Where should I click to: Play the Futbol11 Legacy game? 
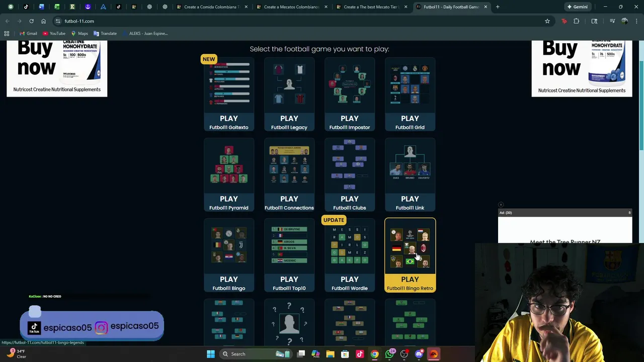(x=289, y=95)
